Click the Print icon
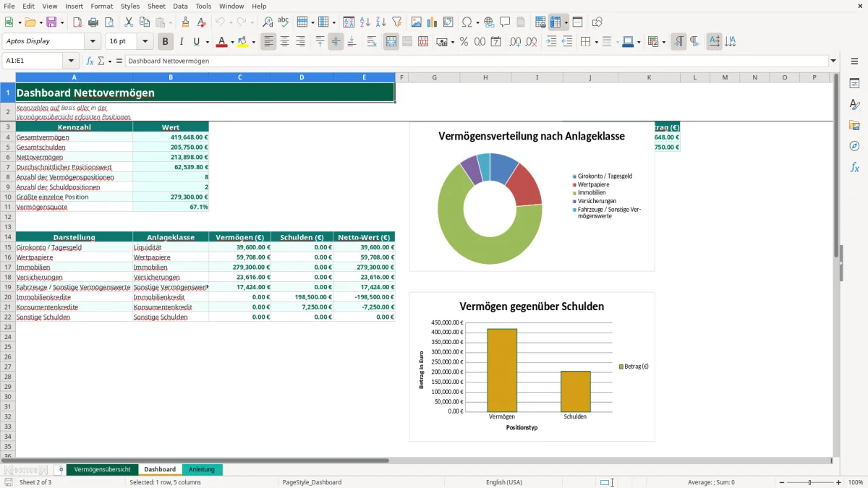 pyautogui.click(x=93, y=22)
